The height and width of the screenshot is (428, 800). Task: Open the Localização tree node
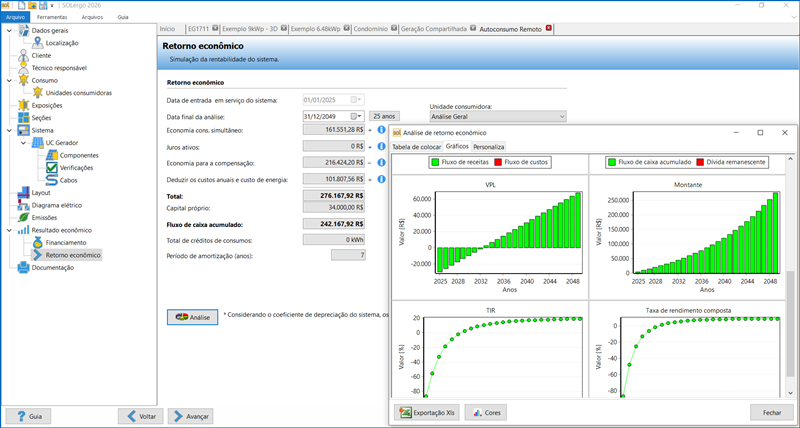click(x=61, y=43)
